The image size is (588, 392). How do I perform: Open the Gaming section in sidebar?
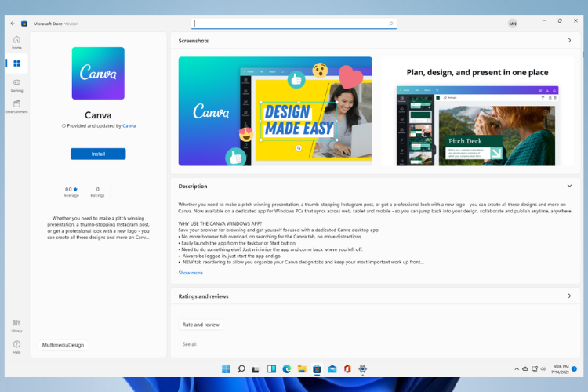tap(17, 85)
